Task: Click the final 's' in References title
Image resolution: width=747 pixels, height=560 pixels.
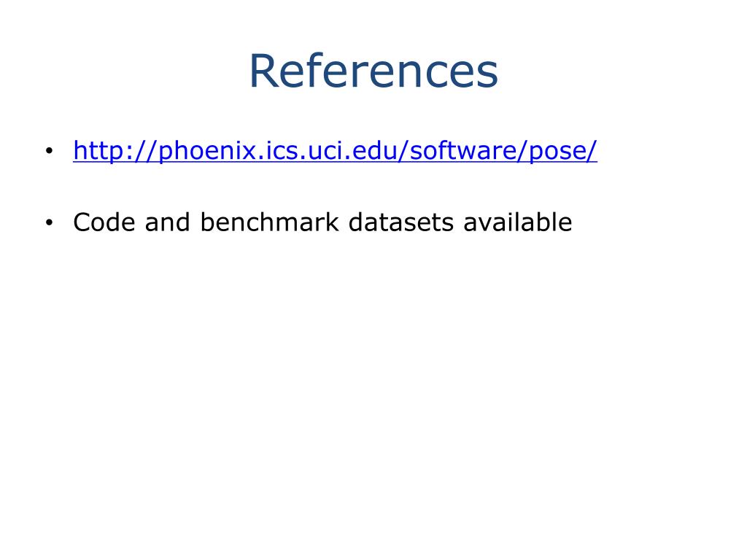Action: 488,75
